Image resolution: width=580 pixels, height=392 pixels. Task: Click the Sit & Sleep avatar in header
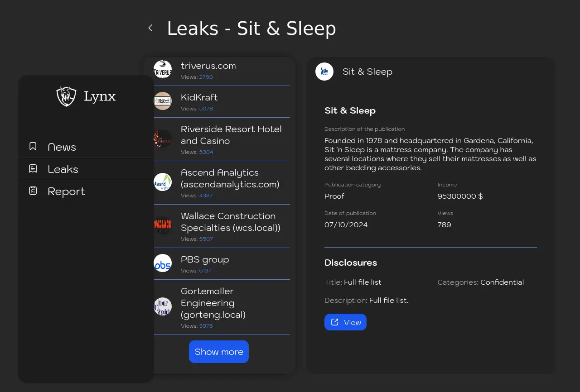[x=324, y=72]
